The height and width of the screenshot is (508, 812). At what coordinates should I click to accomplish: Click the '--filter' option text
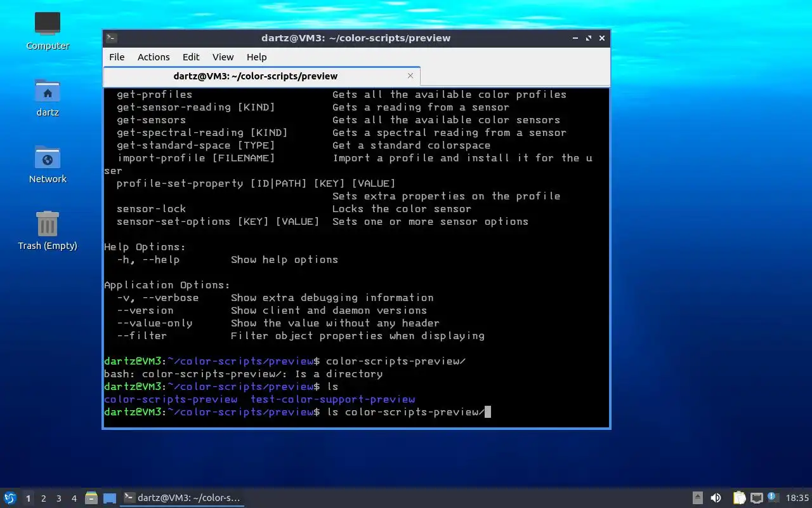[x=141, y=336]
